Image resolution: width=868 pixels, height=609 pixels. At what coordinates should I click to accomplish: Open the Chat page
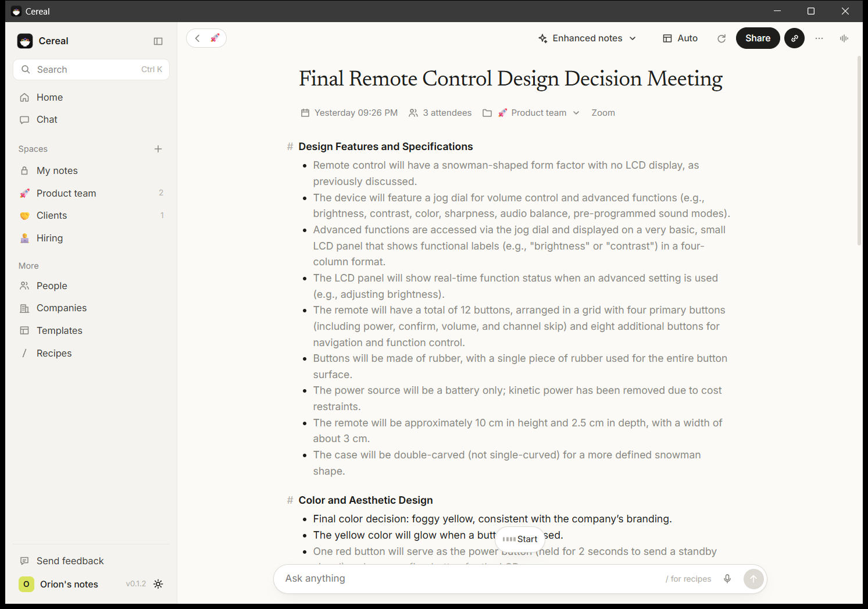click(91, 120)
